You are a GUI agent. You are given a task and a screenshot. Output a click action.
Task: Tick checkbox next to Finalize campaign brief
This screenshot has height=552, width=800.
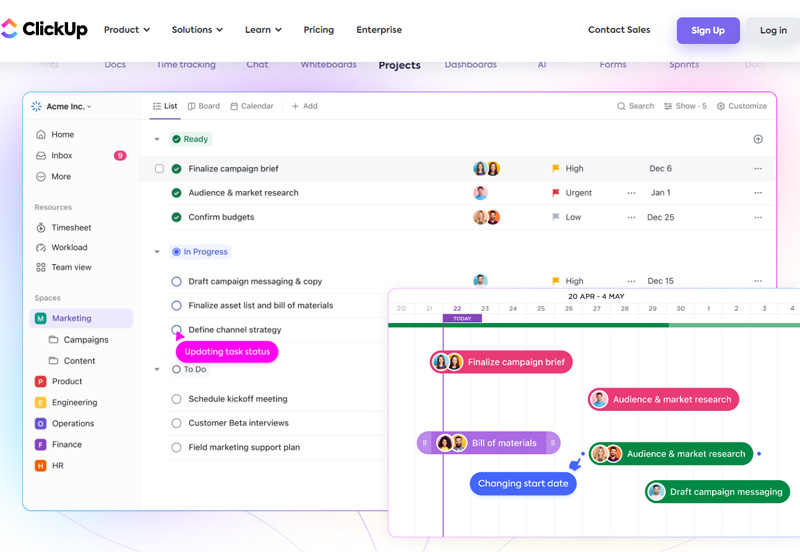pos(159,169)
